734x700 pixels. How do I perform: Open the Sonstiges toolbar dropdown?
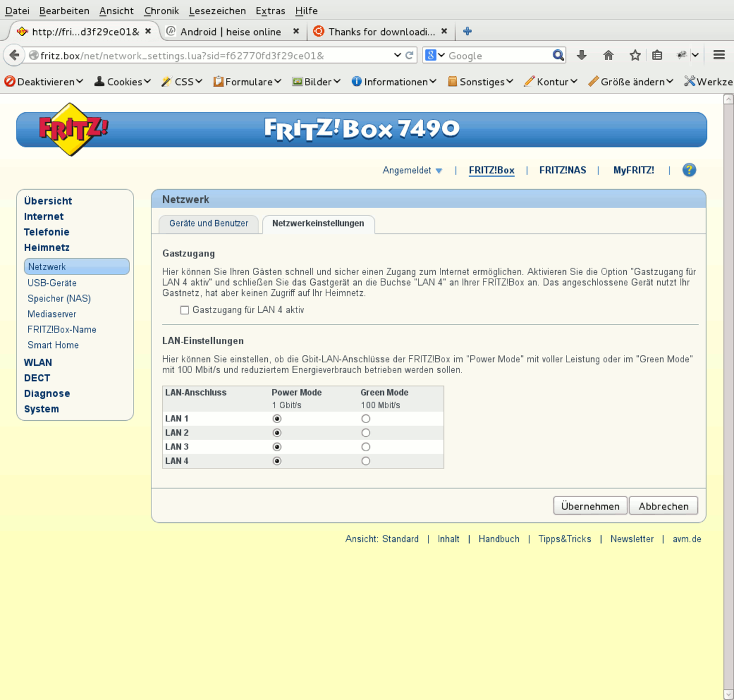tap(481, 81)
